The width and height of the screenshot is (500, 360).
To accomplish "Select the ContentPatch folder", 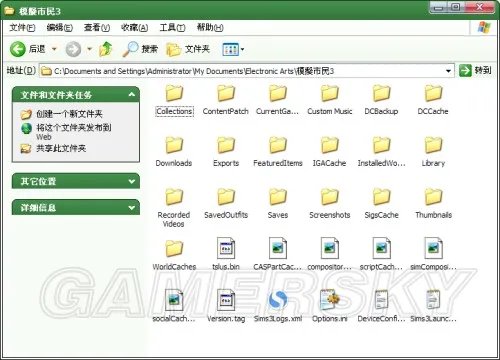I will click(x=226, y=100).
